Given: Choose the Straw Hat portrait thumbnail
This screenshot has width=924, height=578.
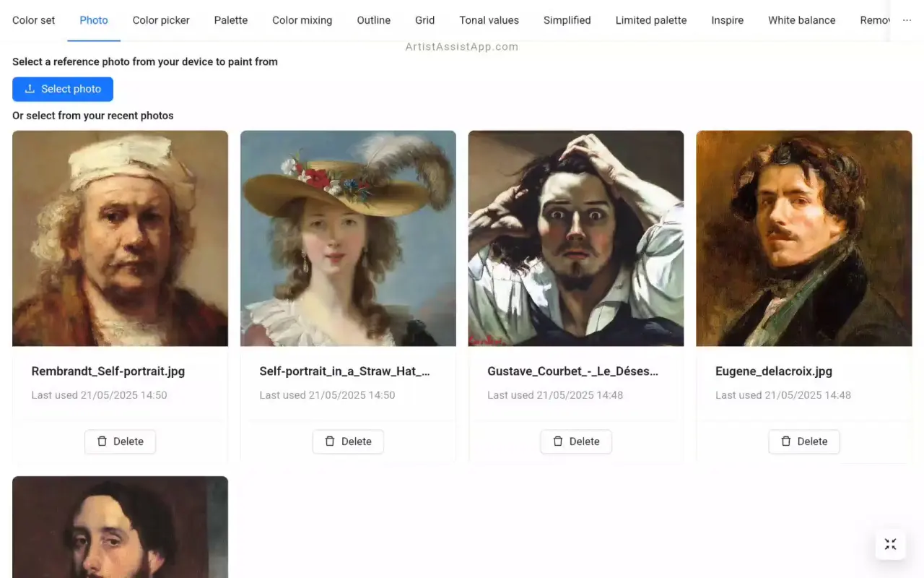Looking at the screenshot, I should 348,238.
